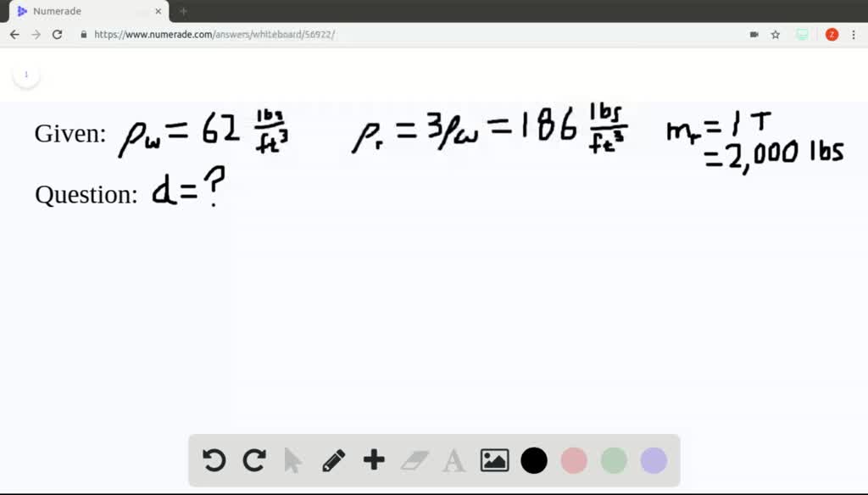Open a new browser tab
The width and height of the screenshot is (868, 495).
(x=183, y=11)
